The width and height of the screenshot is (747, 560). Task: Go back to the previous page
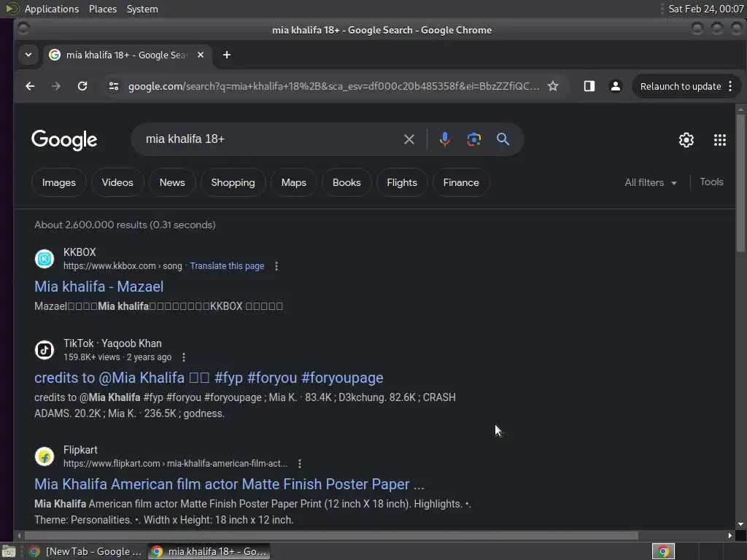coord(30,86)
